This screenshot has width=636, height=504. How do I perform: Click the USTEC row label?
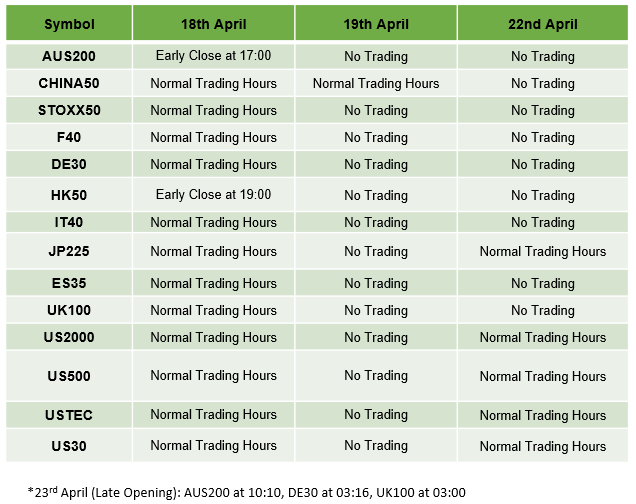coord(69,415)
